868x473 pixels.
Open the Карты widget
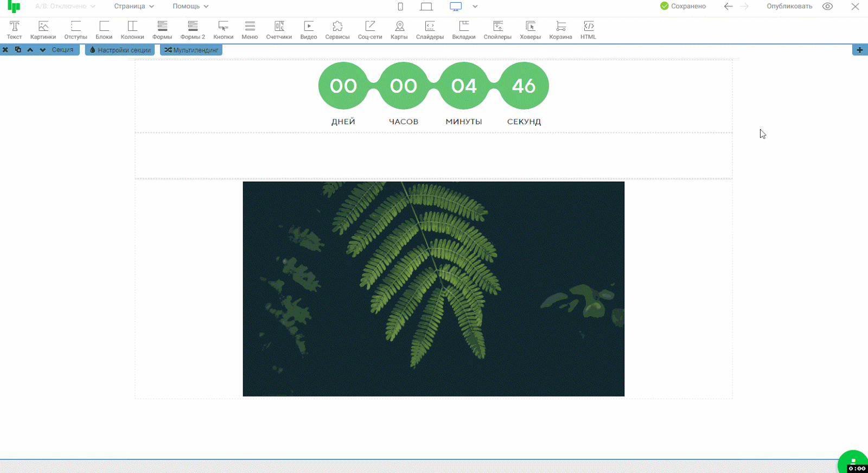pos(399,30)
